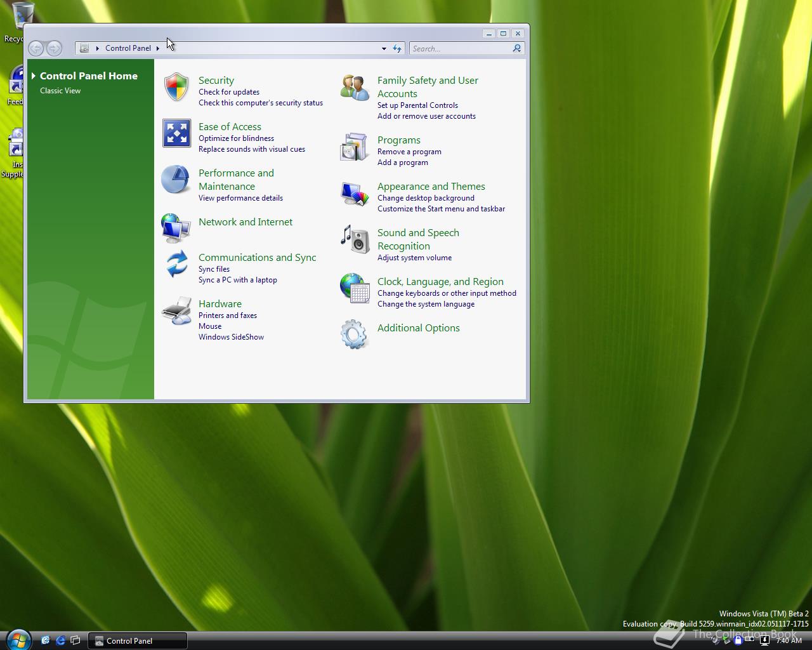Click the Mouse link
The image size is (812, 650).
[x=210, y=326]
